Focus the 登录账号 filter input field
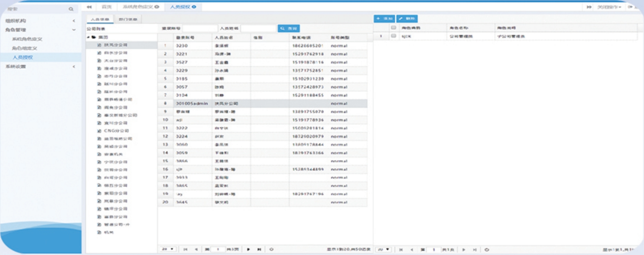This screenshot has height=255, width=644. pos(200,28)
